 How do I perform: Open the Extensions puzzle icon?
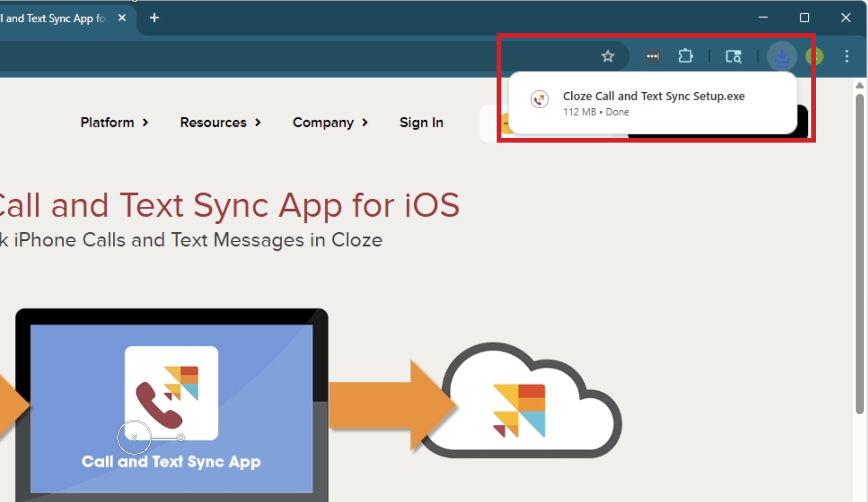tap(686, 56)
